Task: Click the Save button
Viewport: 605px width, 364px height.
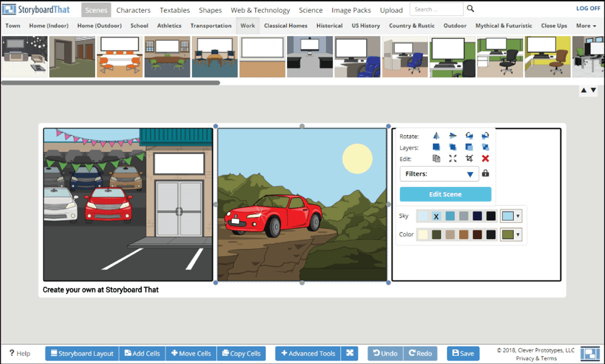Action: coord(463,353)
